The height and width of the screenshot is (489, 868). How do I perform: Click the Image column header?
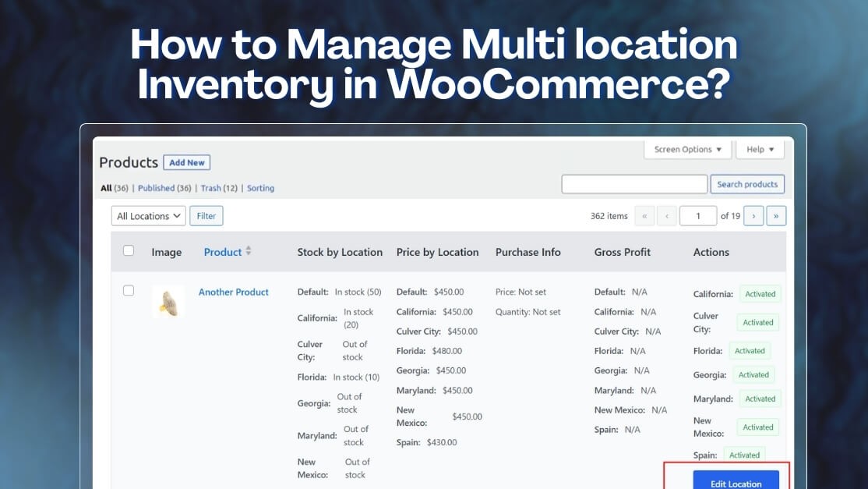[167, 252]
